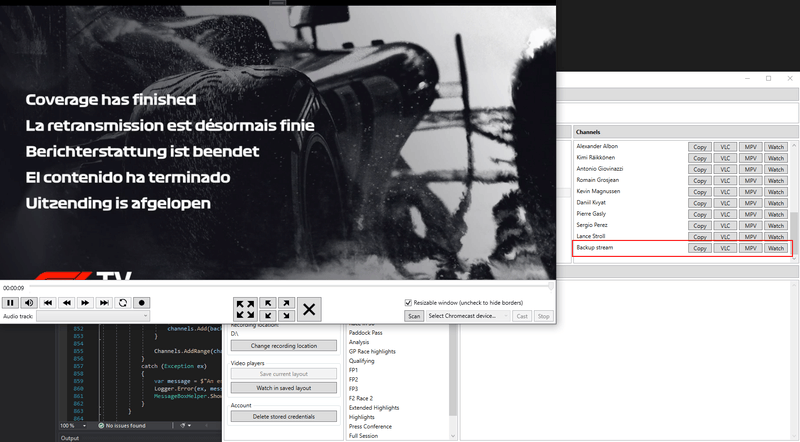Open Backup stream in VLC
Image resolution: width=800 pixels, height=442 pixels.
point(725,248)
